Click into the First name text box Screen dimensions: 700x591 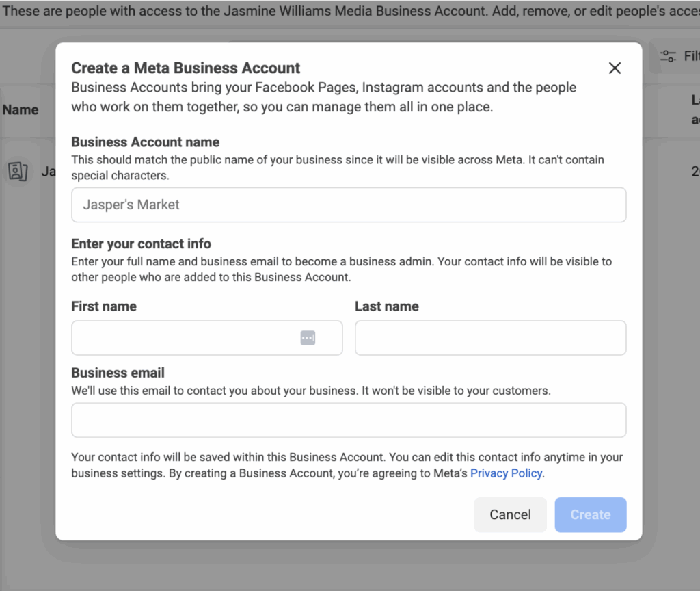click(206, 338)
